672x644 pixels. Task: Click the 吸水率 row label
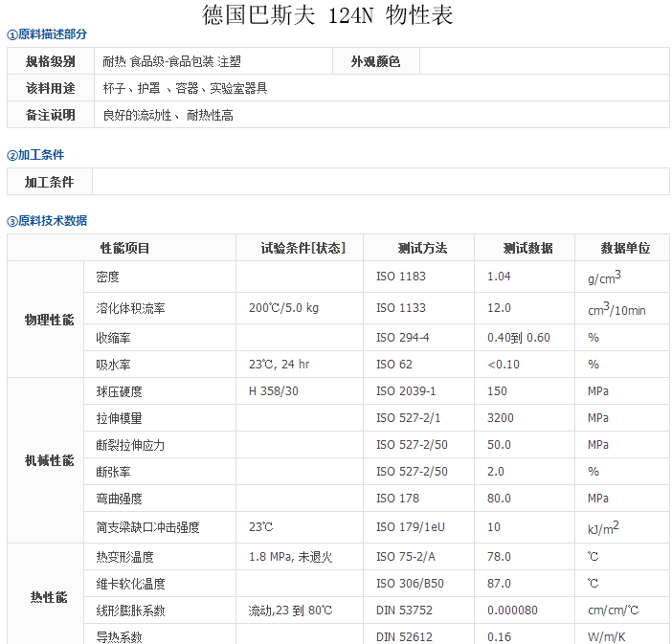113,365
